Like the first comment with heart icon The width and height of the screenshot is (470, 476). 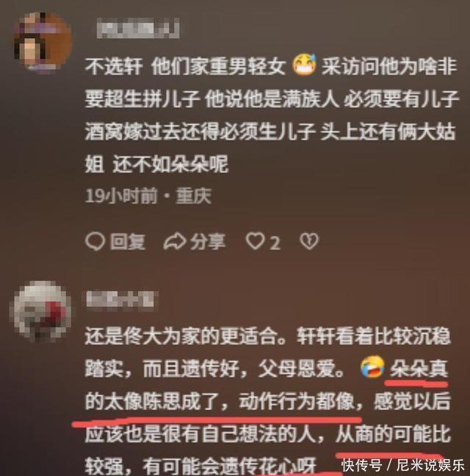coord(255,242)
